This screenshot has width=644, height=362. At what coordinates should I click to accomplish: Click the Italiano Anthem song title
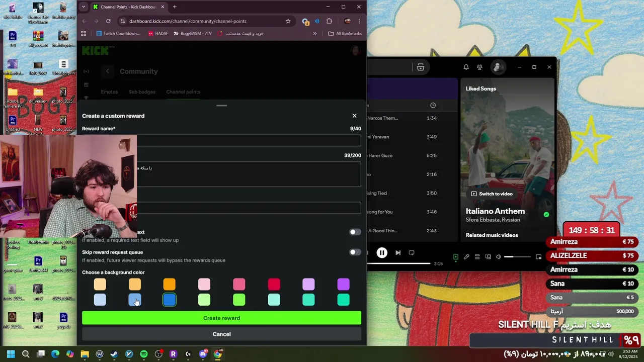495,211
